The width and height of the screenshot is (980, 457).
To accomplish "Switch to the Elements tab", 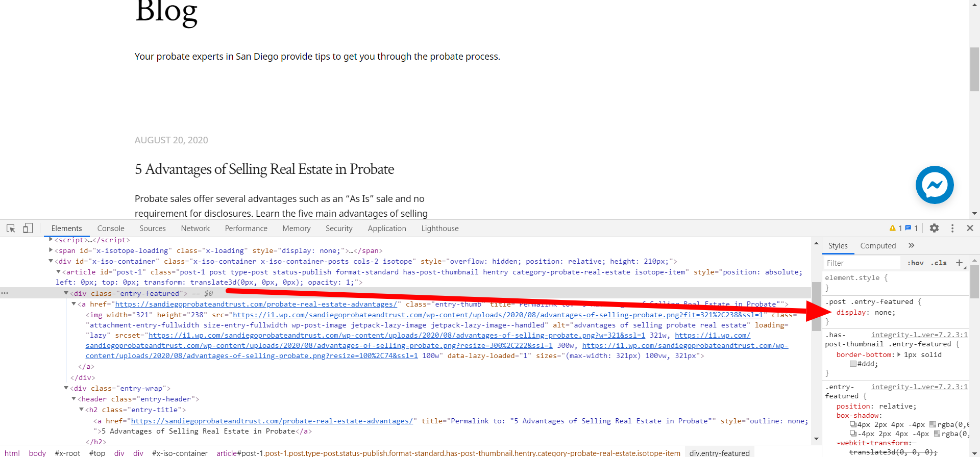I will (66, 229).
